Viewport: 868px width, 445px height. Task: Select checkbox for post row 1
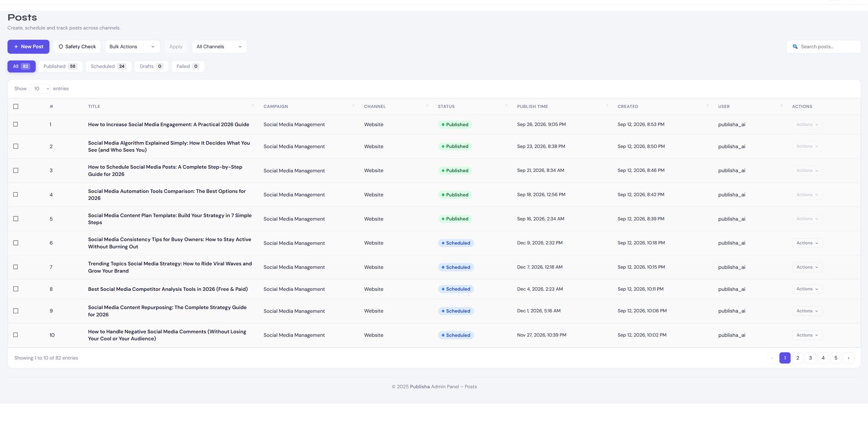pyautogui.click(x=16, y=124)
